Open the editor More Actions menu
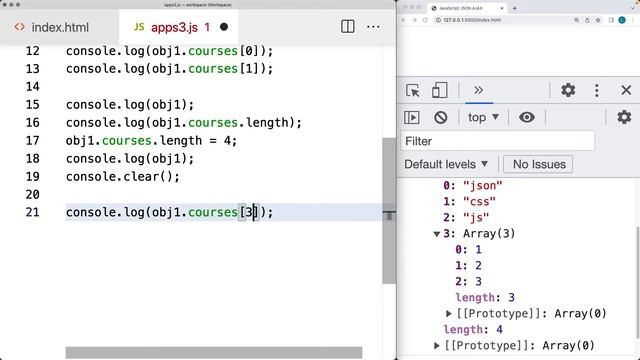The height and width of the screenshot is (360, 640). pos(373,27)
